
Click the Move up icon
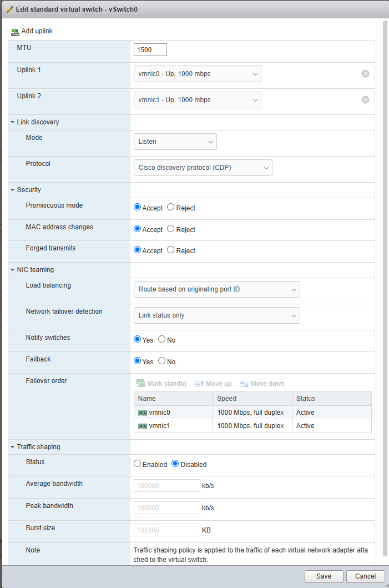click(x=200, y=384)
